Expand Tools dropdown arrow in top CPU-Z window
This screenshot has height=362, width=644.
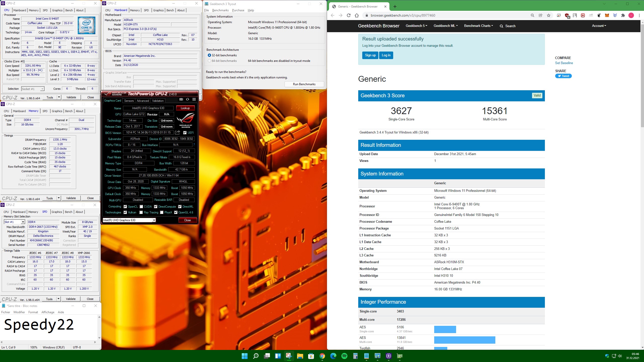click(x=59, y=97)
